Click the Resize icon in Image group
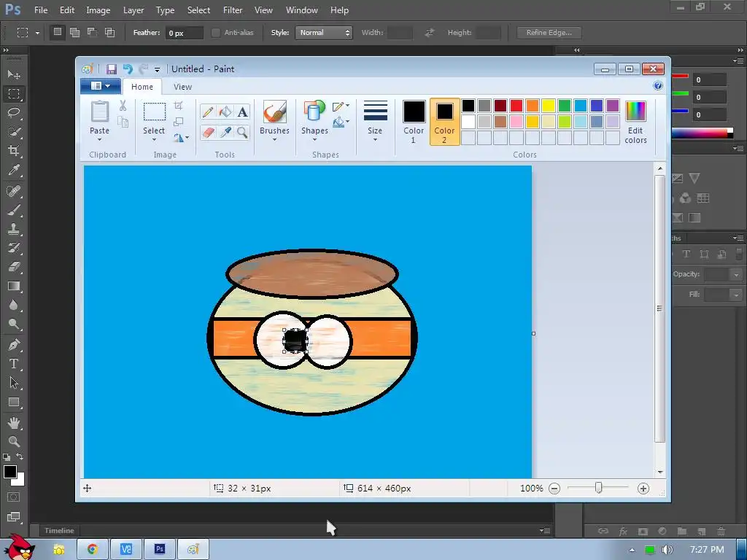The image size is (747, 560). (x=178, y=122)
